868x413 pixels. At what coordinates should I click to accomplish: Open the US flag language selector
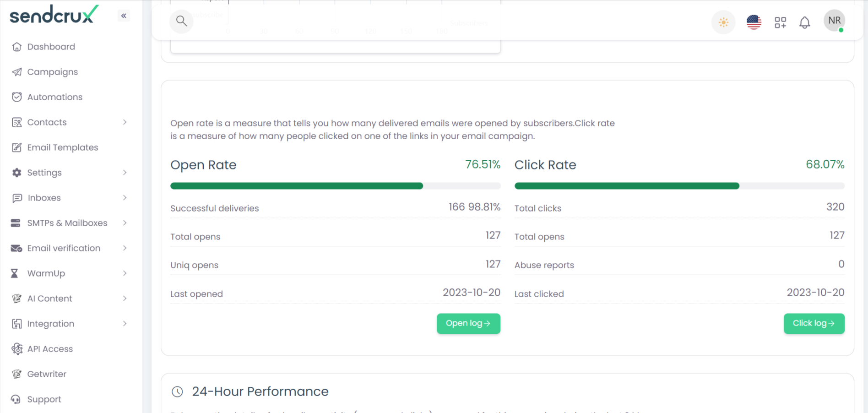click(x=754, y=22)
